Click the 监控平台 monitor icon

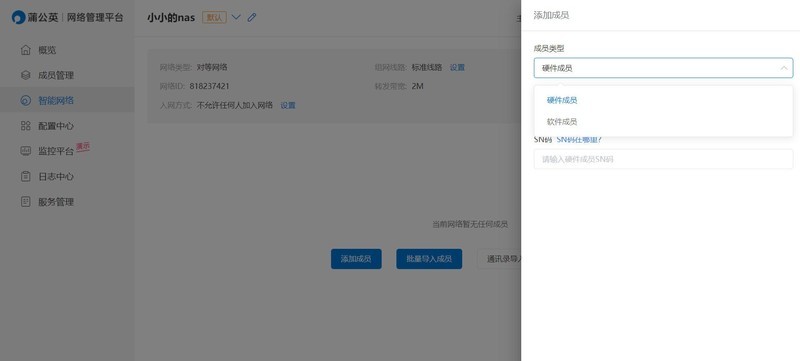(26, 151)
